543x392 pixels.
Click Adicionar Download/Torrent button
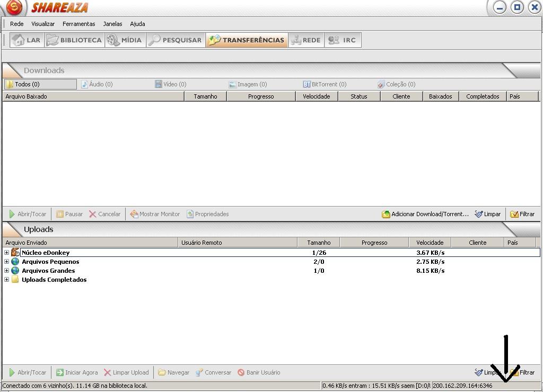click(425, 214)
